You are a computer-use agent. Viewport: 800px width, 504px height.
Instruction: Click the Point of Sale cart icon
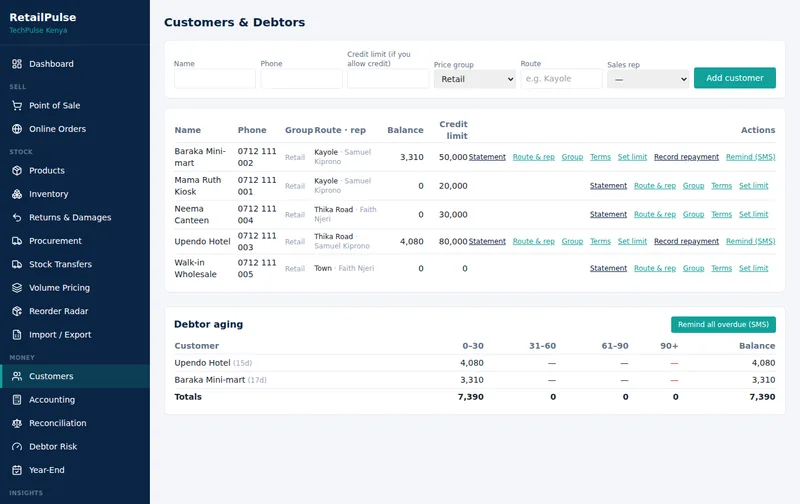tap(17, 106)
